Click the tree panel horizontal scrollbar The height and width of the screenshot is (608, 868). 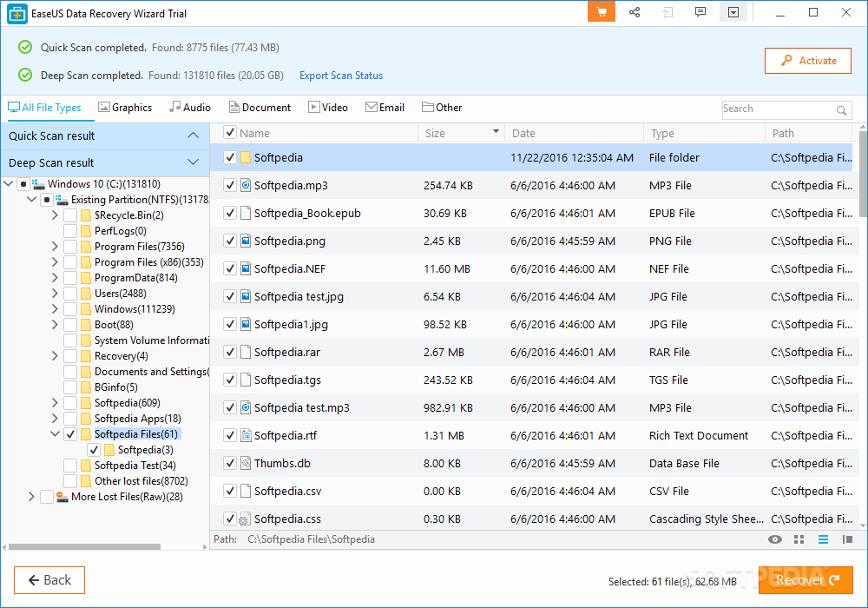pyautogui.click(x=85, y=546)
